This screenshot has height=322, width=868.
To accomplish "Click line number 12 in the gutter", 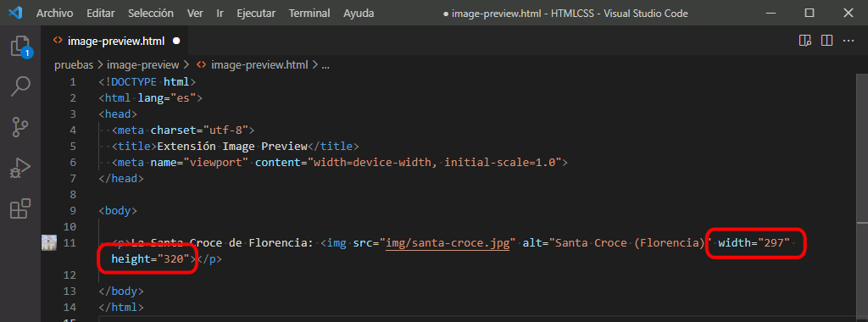I will [70, 275].
